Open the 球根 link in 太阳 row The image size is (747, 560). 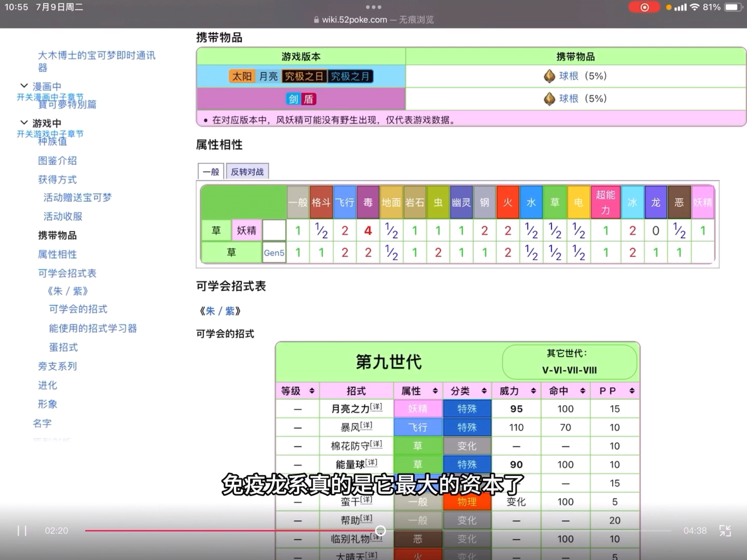569,76
